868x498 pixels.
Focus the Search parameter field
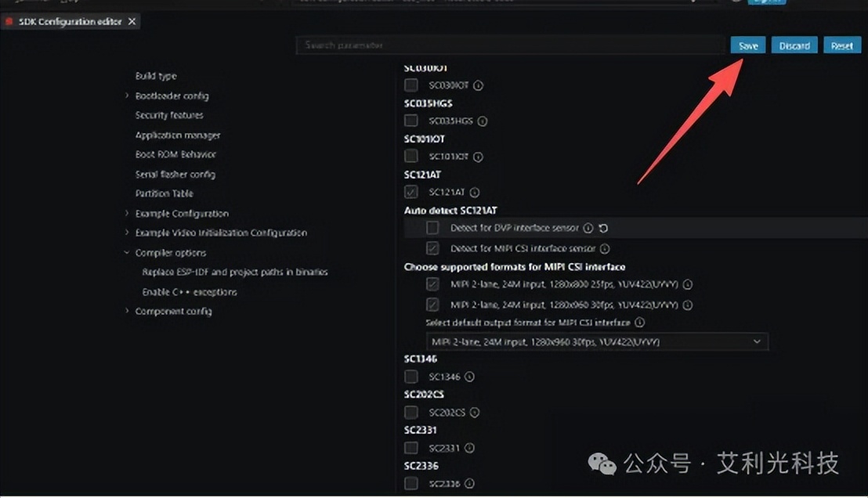click(511, 45)
